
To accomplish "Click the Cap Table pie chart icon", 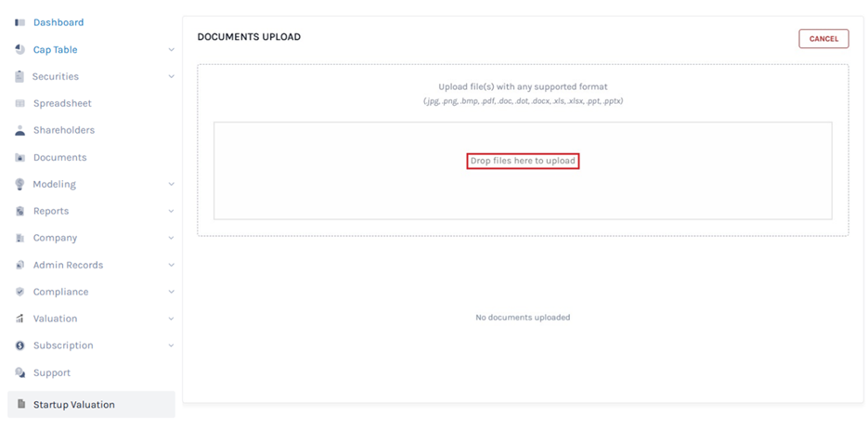I will pos(19,49).
